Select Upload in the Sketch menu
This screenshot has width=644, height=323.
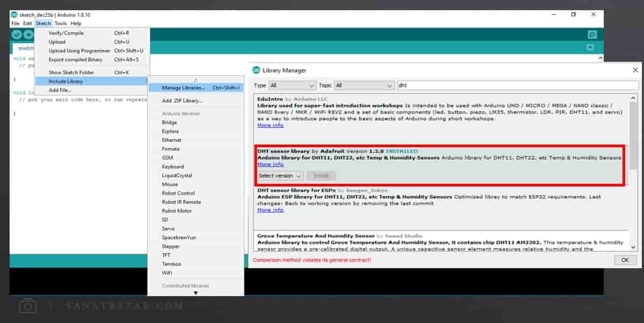92,42
